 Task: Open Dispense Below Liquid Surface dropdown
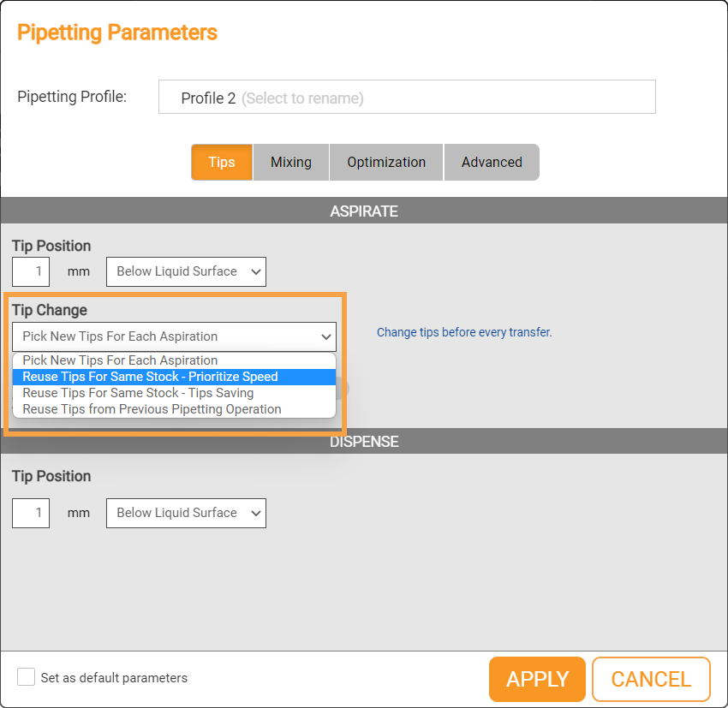[x=186, y=513]
